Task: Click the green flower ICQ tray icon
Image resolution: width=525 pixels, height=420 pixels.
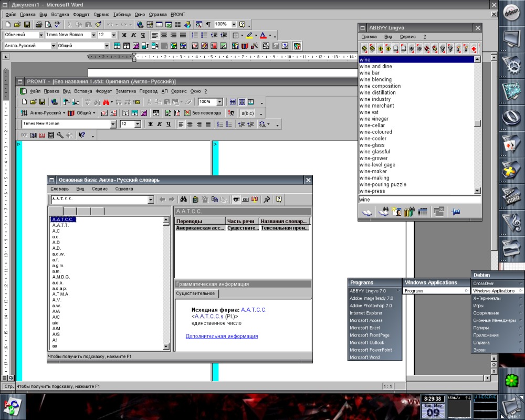Action: click(x=511, y=381)
